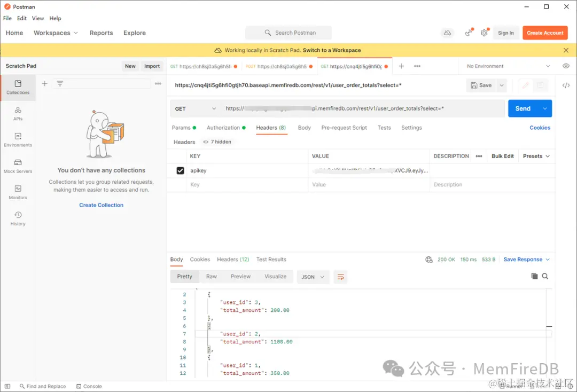Screen dimensions: 577x392
Task: Switch response view to Raw
Action: (x=211, y=277)
